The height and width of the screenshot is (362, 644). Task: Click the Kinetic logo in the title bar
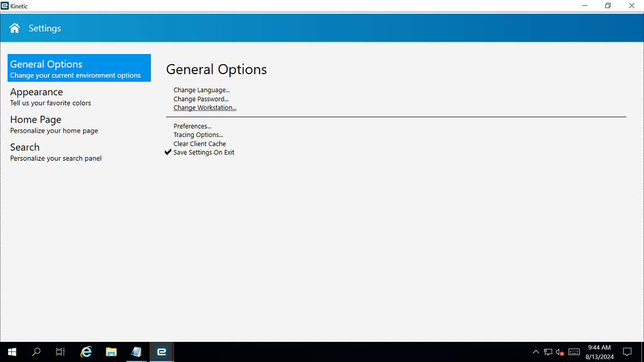click(6, 6)
